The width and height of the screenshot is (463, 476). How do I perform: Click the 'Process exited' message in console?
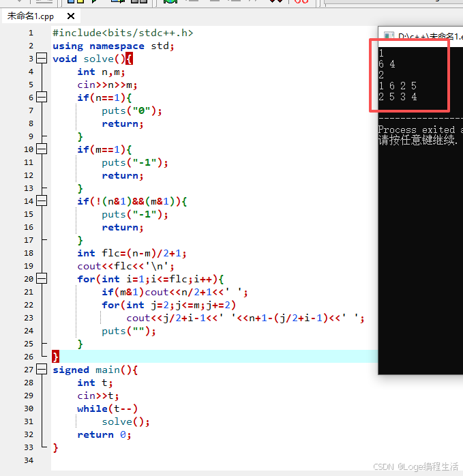pos(421,130)
